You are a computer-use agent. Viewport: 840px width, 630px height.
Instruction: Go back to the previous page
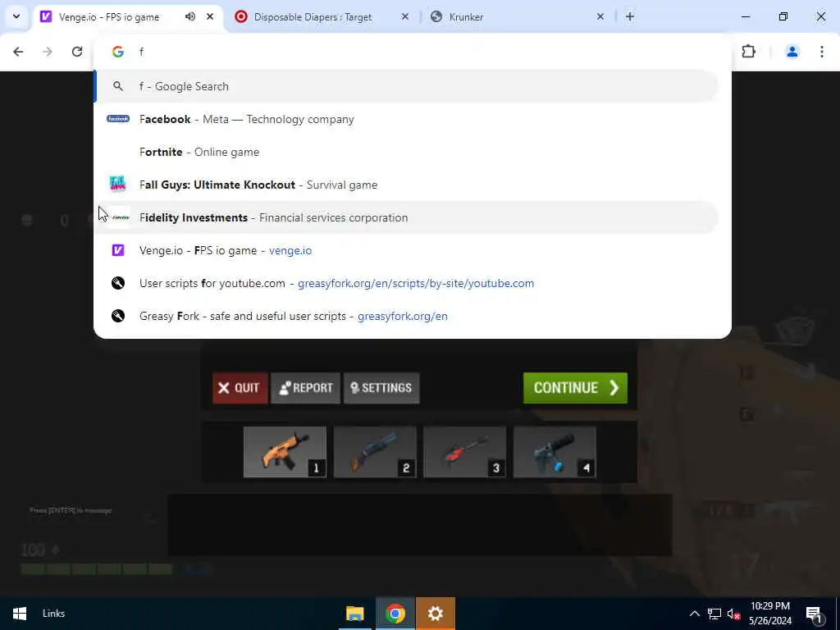click(x=18, y=52)
